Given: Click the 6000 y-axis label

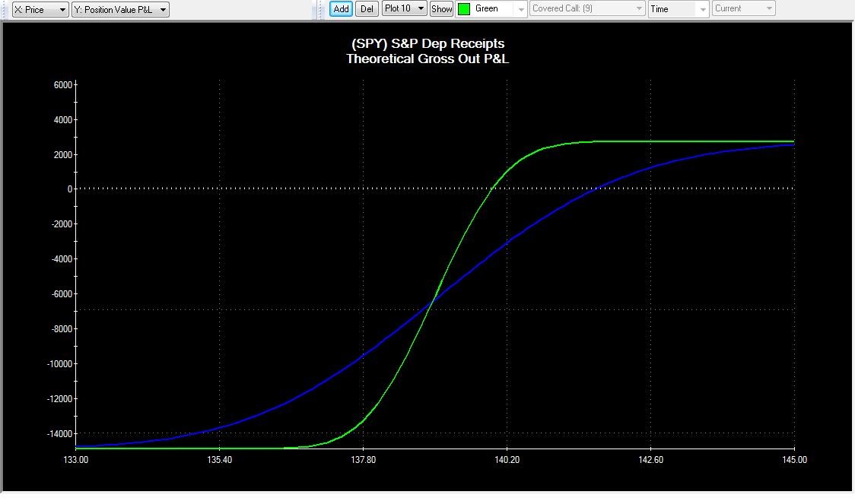Looking at the screenshot, I should (62, 85).
